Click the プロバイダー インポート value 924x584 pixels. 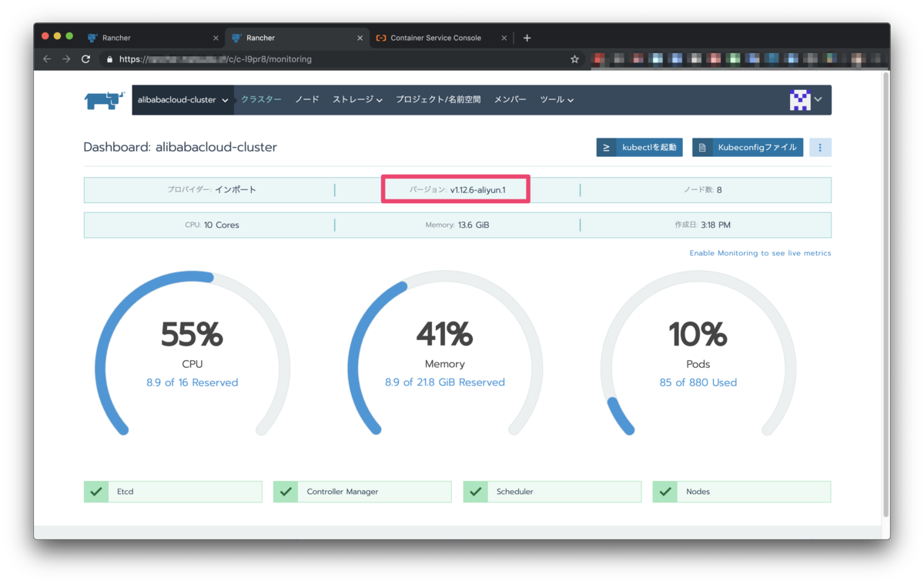coord(236,190)
